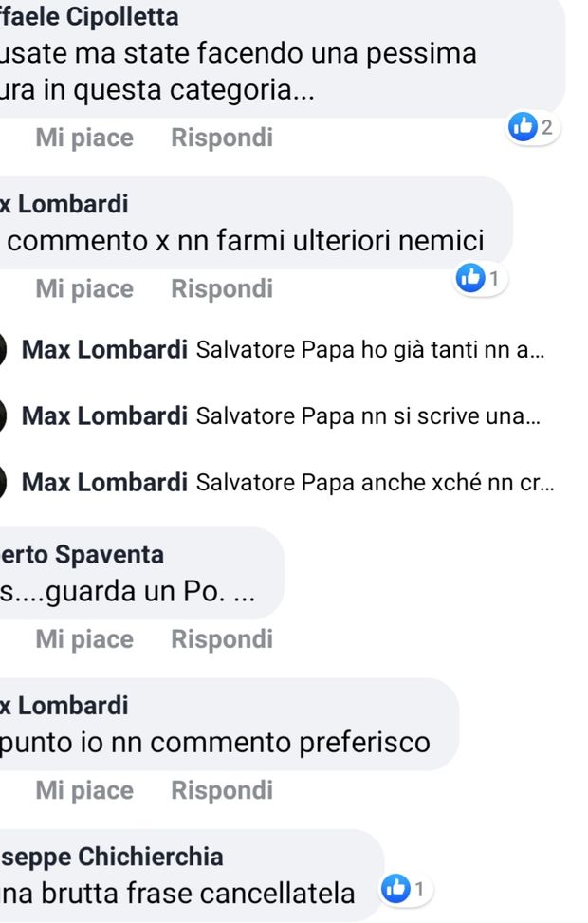Click 'Rispondi' under Roberto Spaventa's comment
Screen dimensions: 588x923
(222, 638)
